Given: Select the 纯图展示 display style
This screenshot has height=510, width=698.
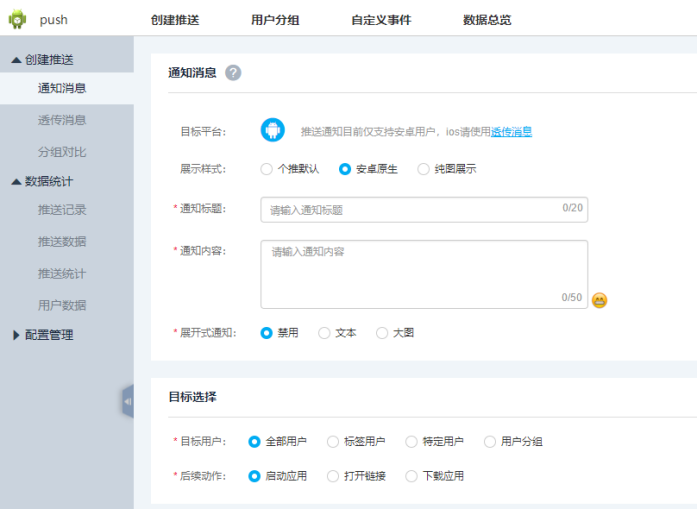Looking at the screenshot, I should coord(424,169).
